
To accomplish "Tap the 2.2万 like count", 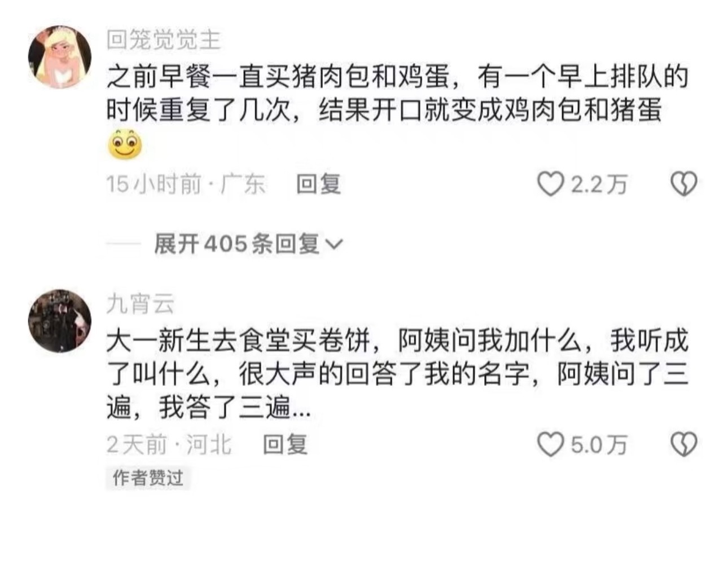I will point(599,184).
